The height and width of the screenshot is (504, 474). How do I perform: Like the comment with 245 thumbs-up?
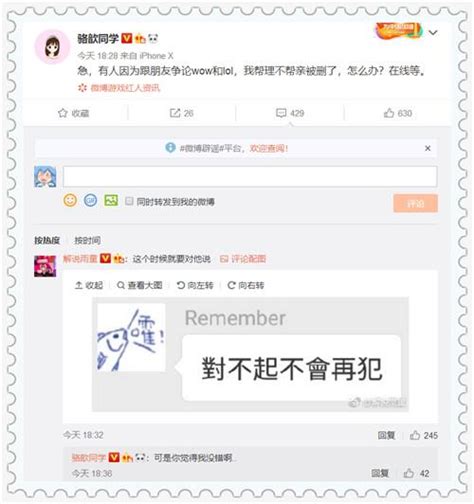415,435
